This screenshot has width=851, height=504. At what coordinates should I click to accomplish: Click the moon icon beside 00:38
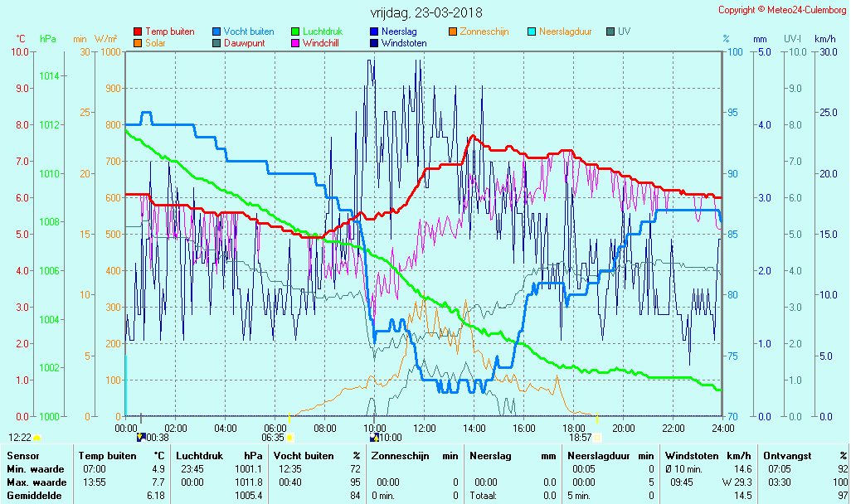140,437
